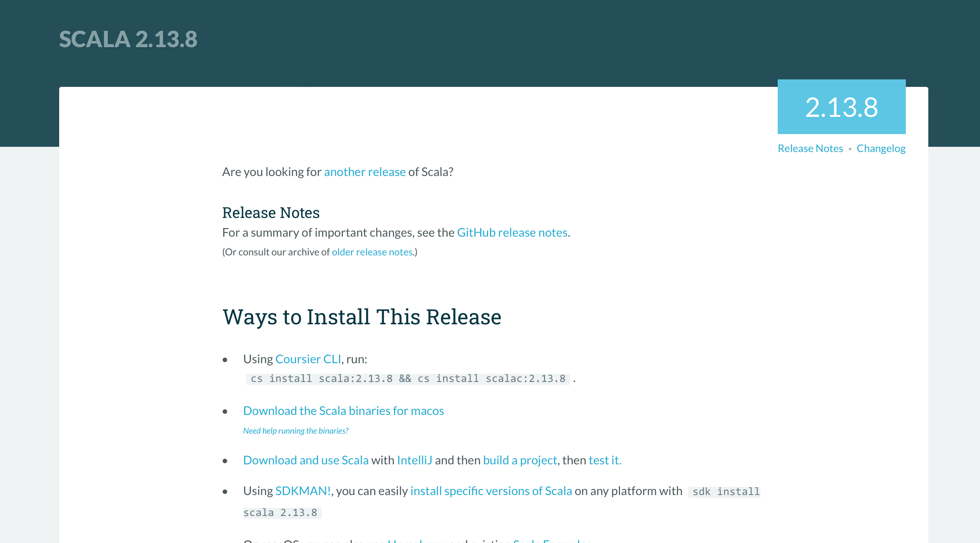Click the 'another release' link
This screenshot has width=980, height=543.
(365, 172)
